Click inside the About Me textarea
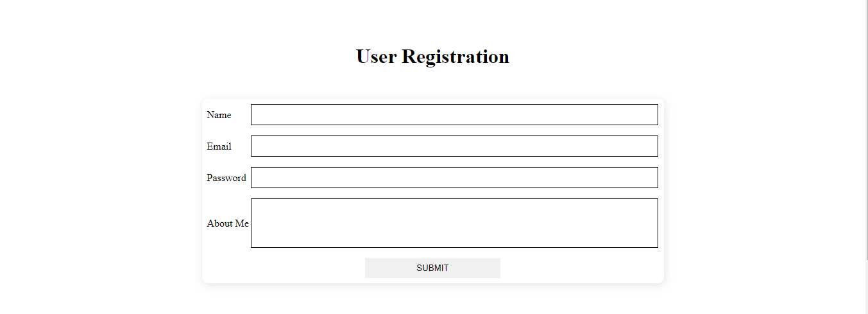 (x=454, y=223)
